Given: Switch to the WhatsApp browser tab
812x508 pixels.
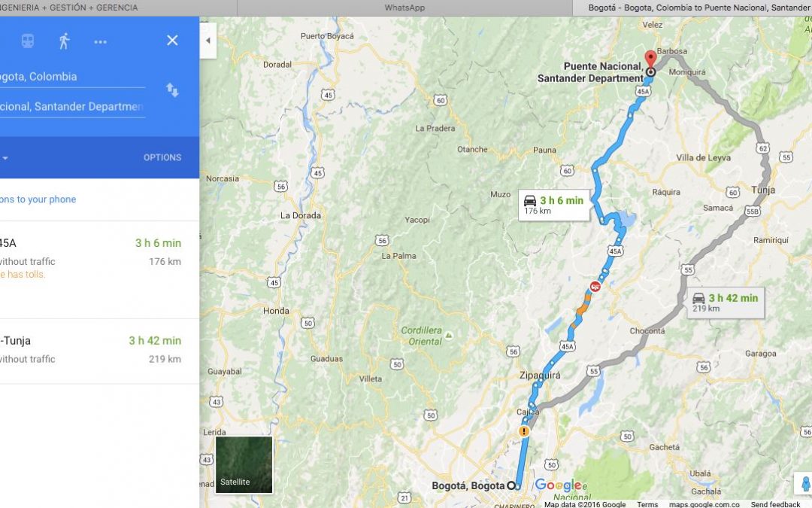Looking at the screenshot, I should [x=404, y=8].
